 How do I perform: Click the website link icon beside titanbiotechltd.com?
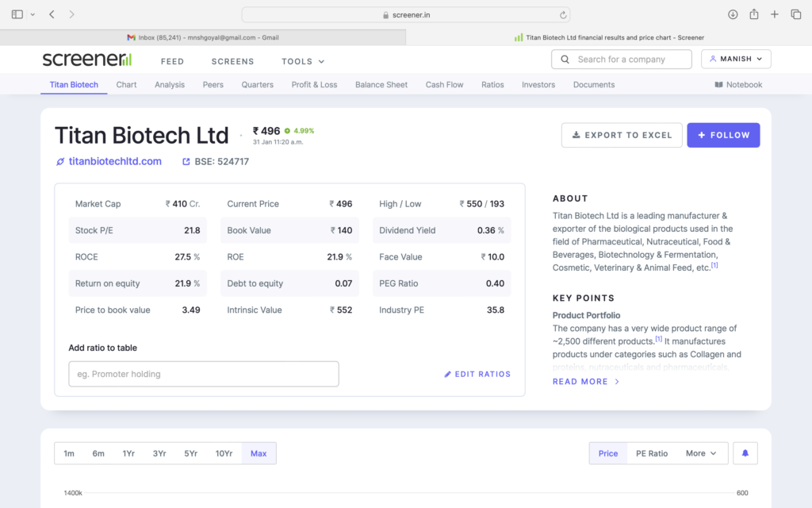(x=60, y=162)
